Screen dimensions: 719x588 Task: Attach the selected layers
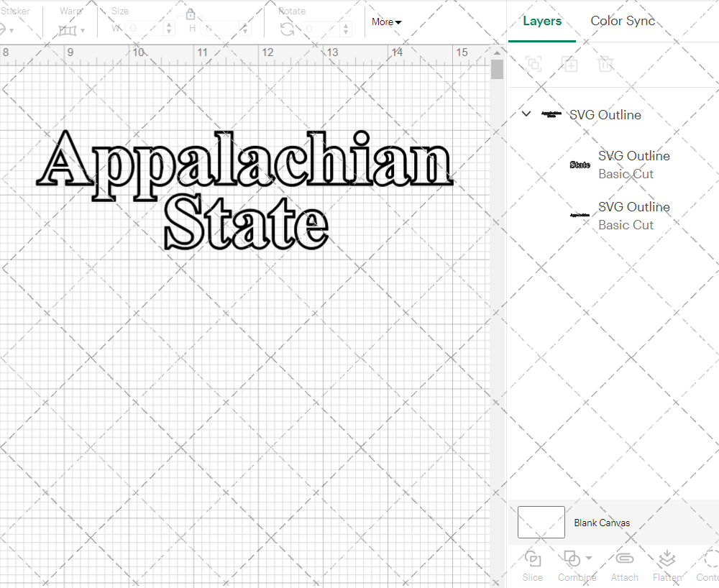(624, 564)
